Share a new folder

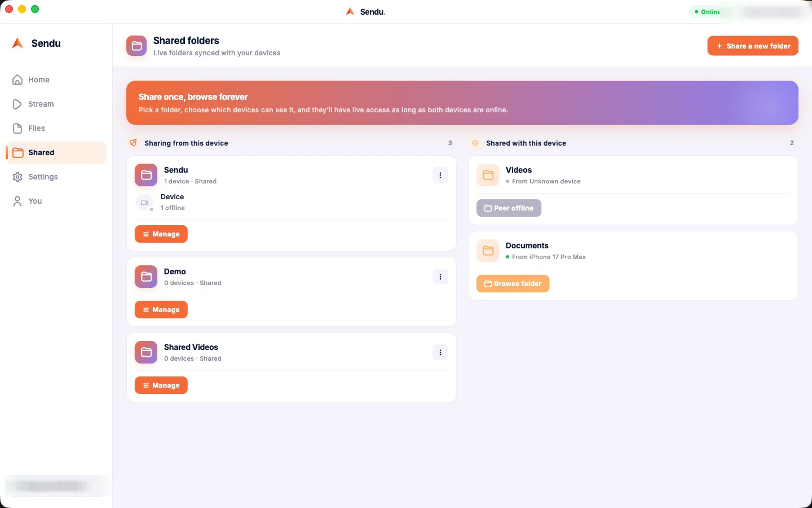coord(753,46)
